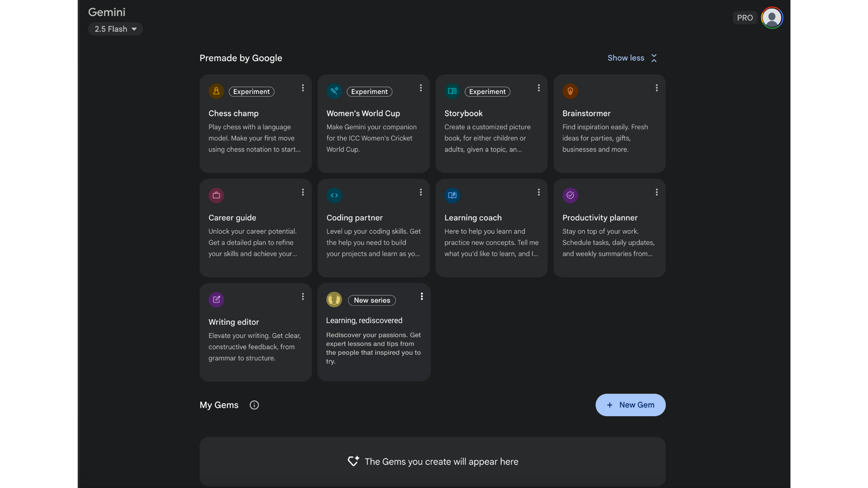Click the Premade by Google heading
868x488 pixels.
tap(241, 58)
